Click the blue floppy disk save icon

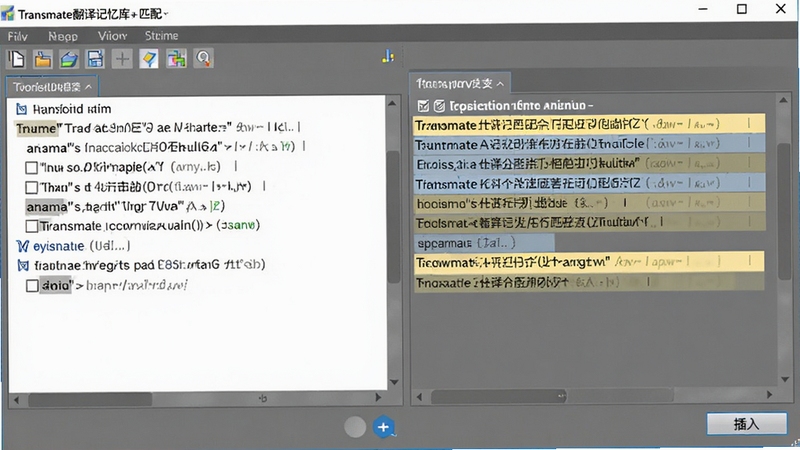(x=95, y=59)
